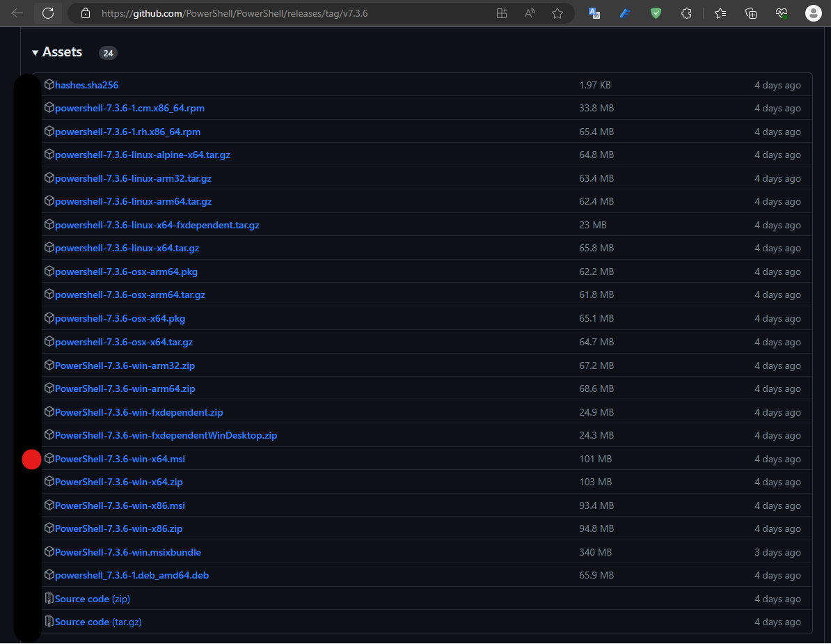Download PowerShell-7.3.6-win-x86.zip
Viewport: 831px width, 644px height.
pos(119,529)
